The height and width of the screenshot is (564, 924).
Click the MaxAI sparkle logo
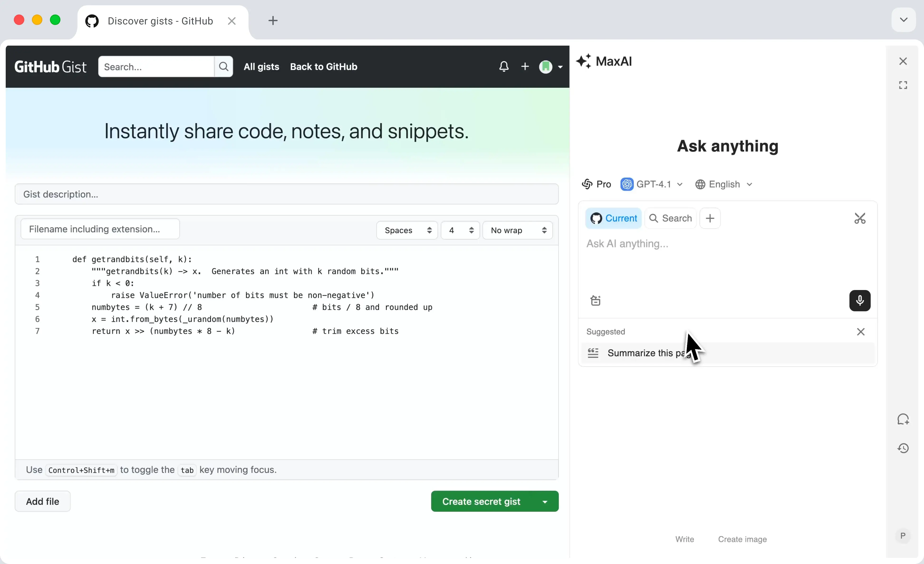[x=583, y=61]
